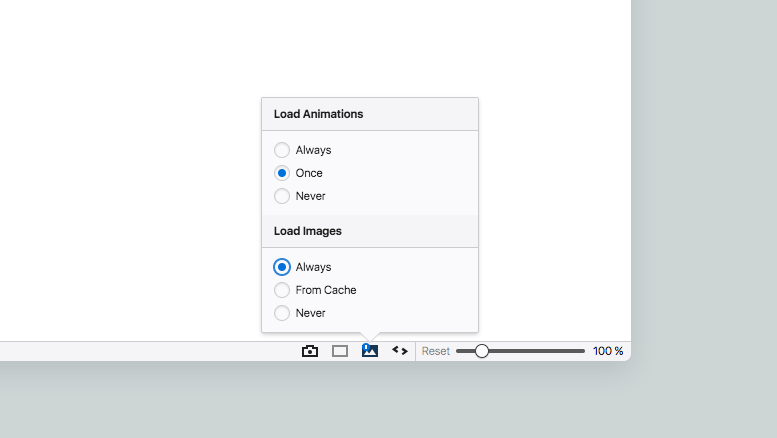Click the right end of zoom slider track
777x438 pixels.
pos(582,351)
